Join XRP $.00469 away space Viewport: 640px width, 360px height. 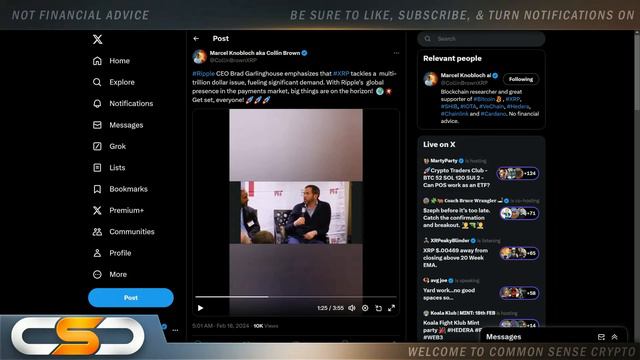coord(456,258)
